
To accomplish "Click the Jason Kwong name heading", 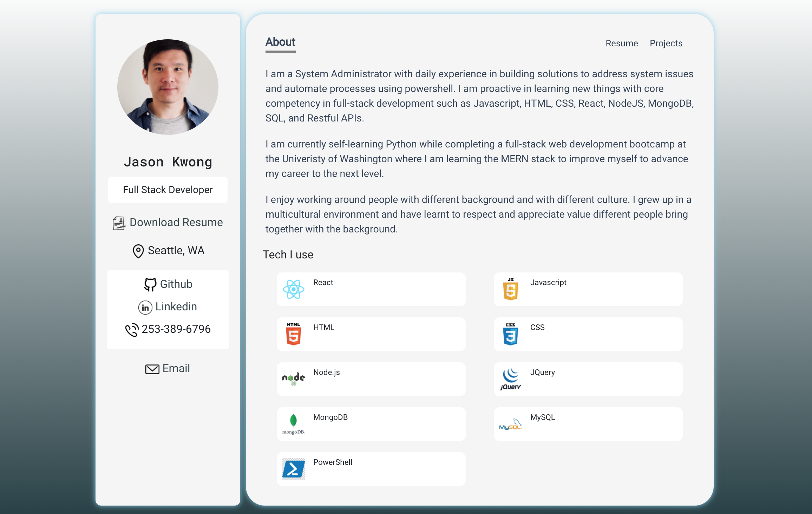I will [x=168, y=162].
